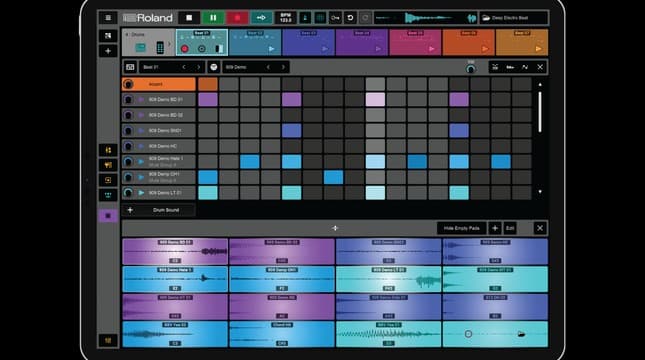The width and height of the screenshot is (645, 360).
Task: Open the project file name button
Action: tap(514, 18)
